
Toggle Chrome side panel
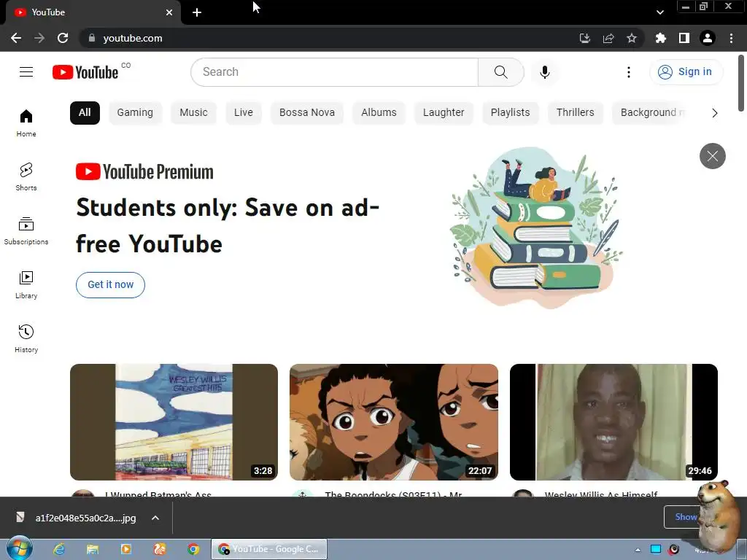coord(684,38)
